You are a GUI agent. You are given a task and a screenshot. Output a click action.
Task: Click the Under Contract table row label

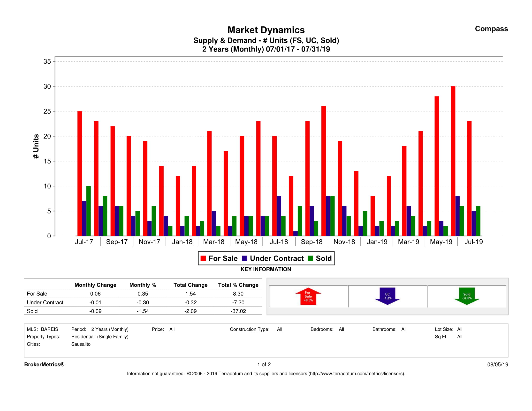click(45, 302)
